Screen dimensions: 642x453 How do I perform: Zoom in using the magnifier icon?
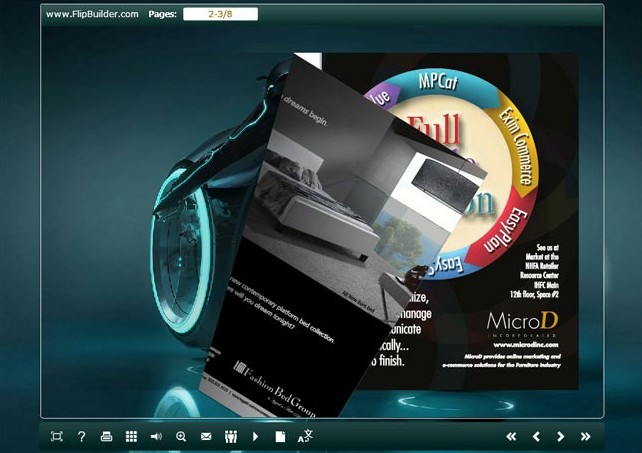(x=181, y=436)
